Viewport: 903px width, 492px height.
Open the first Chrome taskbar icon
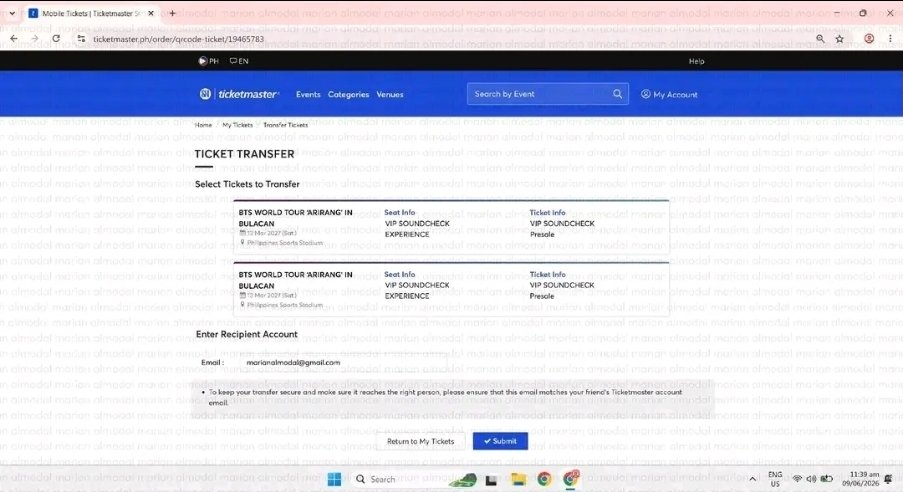[x=544, y=479]
